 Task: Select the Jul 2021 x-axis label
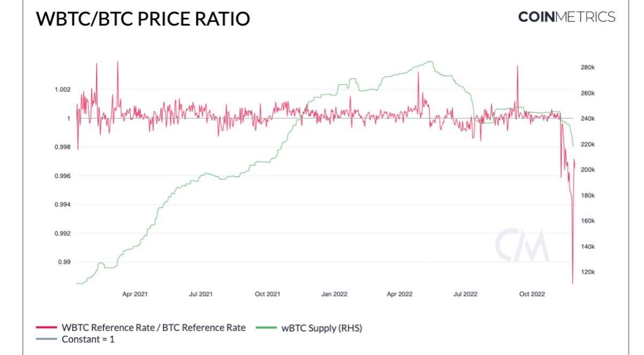(x=201, y=294)
